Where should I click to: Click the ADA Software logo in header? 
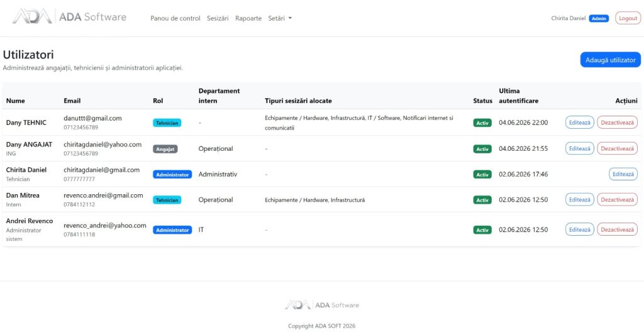click(x=69, y=17)
